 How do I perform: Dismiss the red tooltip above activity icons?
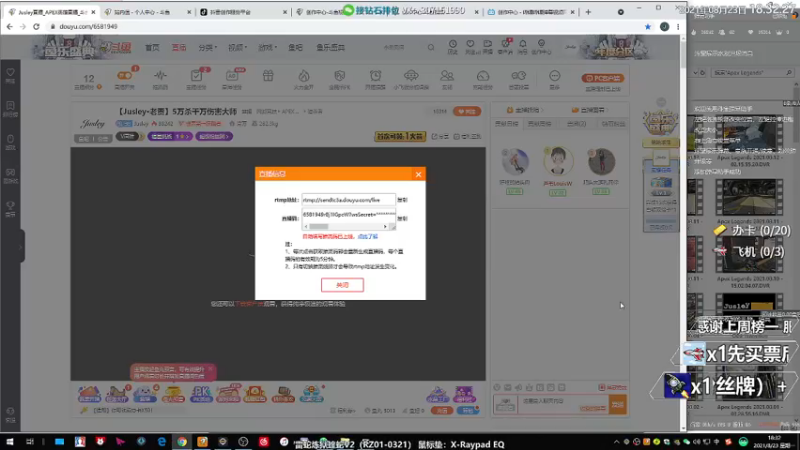(210, 368)
